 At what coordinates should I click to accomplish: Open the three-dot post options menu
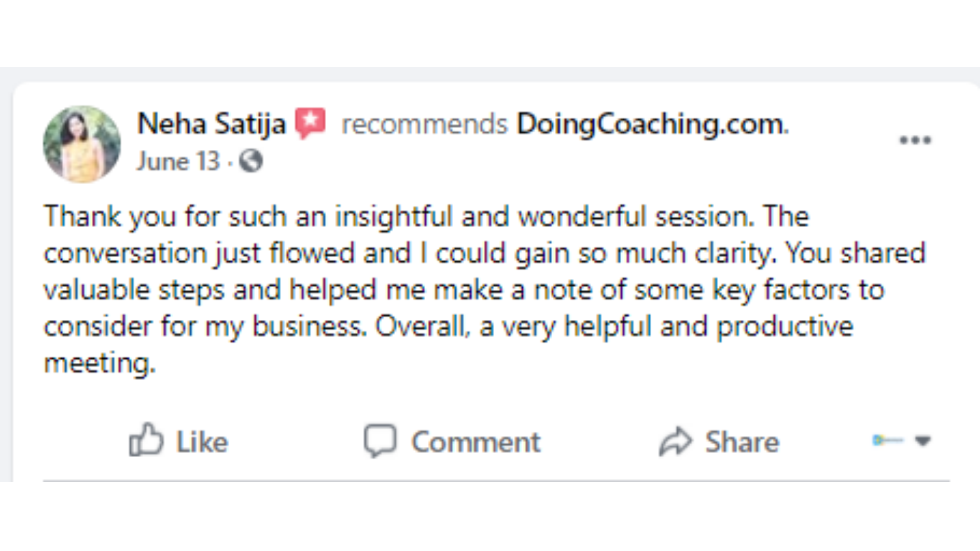point(915,140)
